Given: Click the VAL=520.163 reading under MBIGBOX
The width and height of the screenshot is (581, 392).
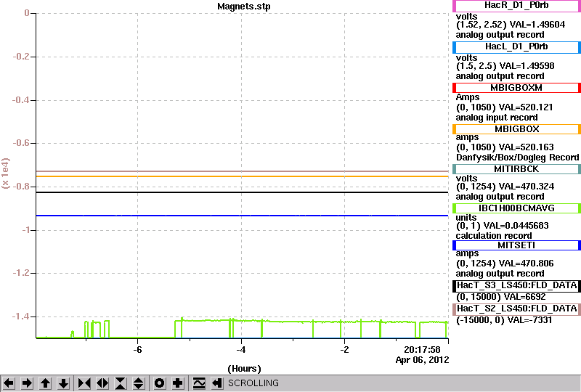Looking at the screenshot, I should (526, 147).
